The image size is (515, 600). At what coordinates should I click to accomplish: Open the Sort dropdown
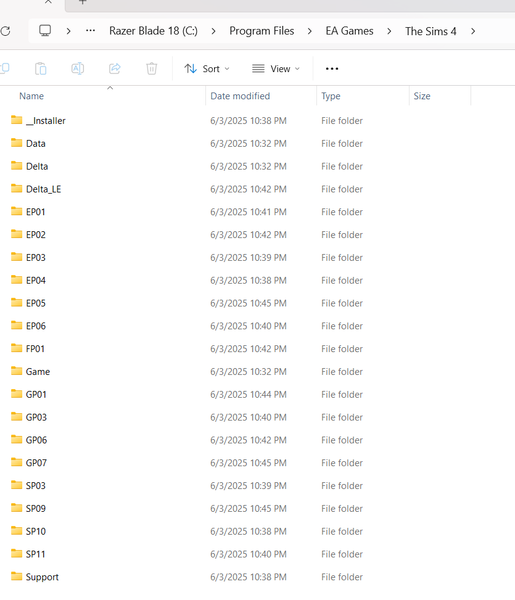[x=207, y=69]
